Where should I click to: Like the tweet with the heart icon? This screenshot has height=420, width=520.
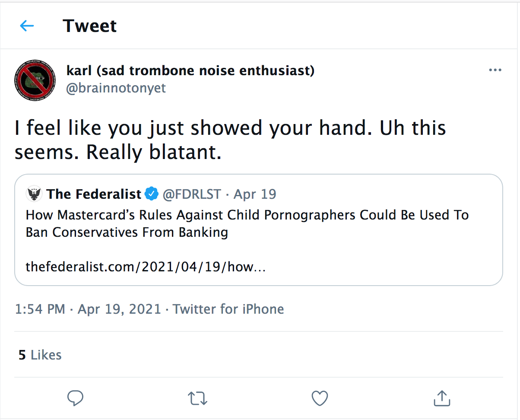click(x=320, y=398)
